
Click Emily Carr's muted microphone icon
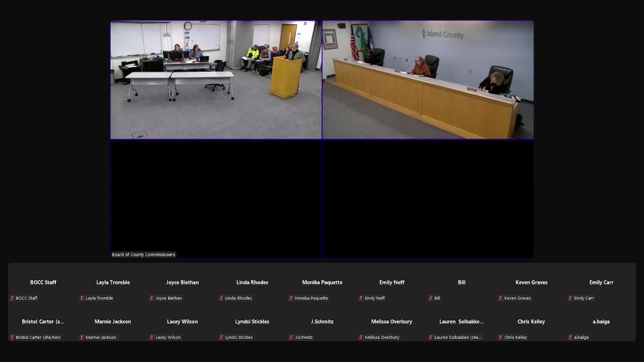point(570,298)
